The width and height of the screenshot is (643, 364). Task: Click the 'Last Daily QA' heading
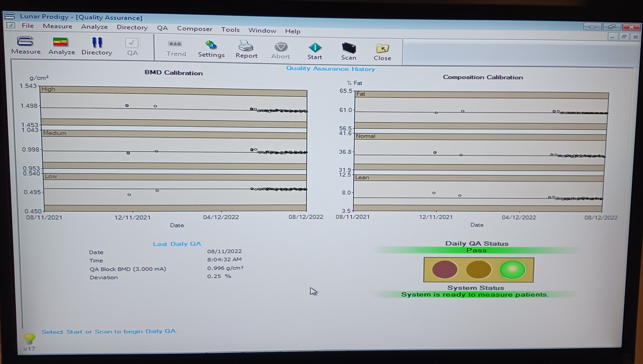(177, 244)
